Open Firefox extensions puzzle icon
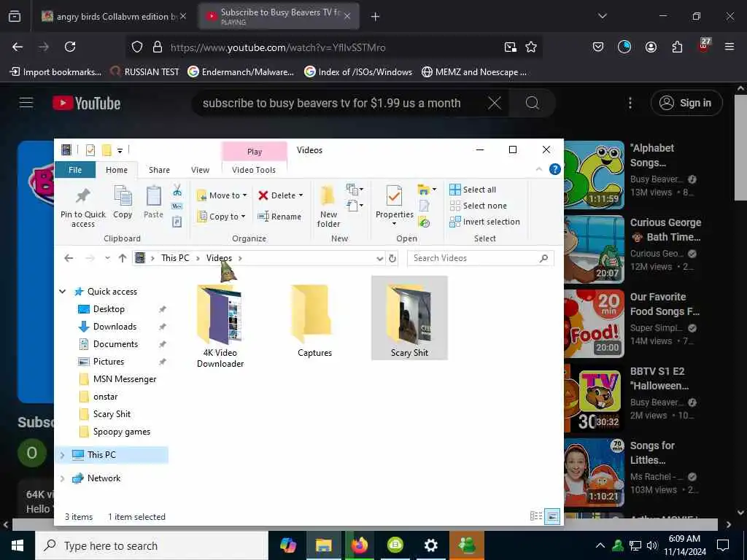The width and height of the screenshot is (747, 560). (677, 47)
